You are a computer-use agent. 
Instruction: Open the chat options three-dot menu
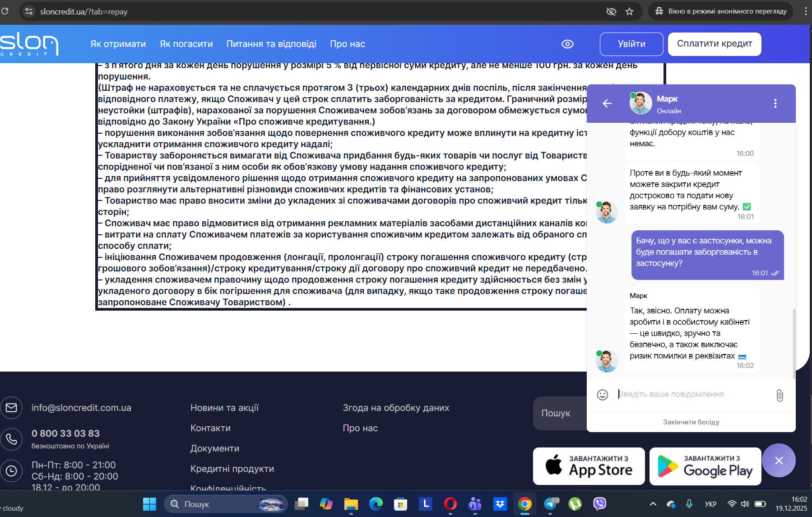click(775, 103)
